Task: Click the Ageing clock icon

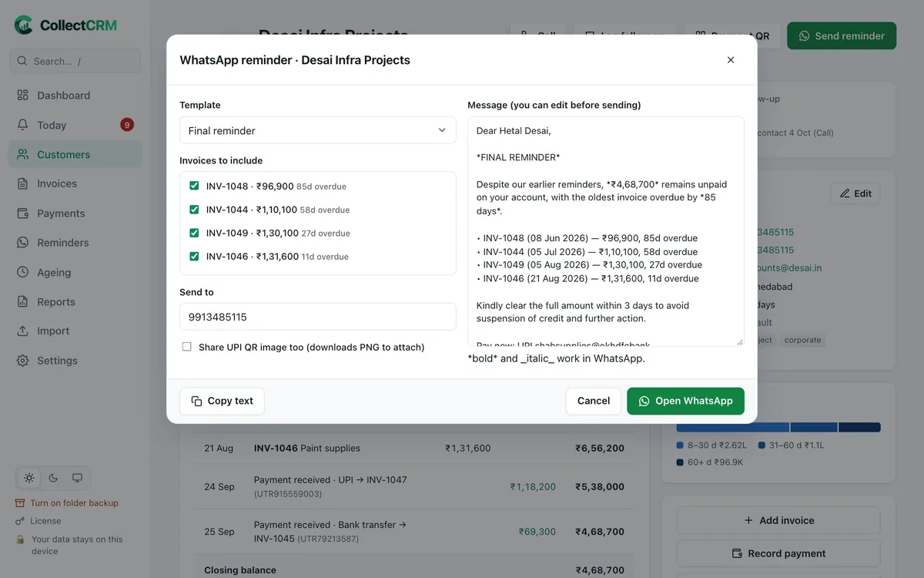Action: [22, 272]
